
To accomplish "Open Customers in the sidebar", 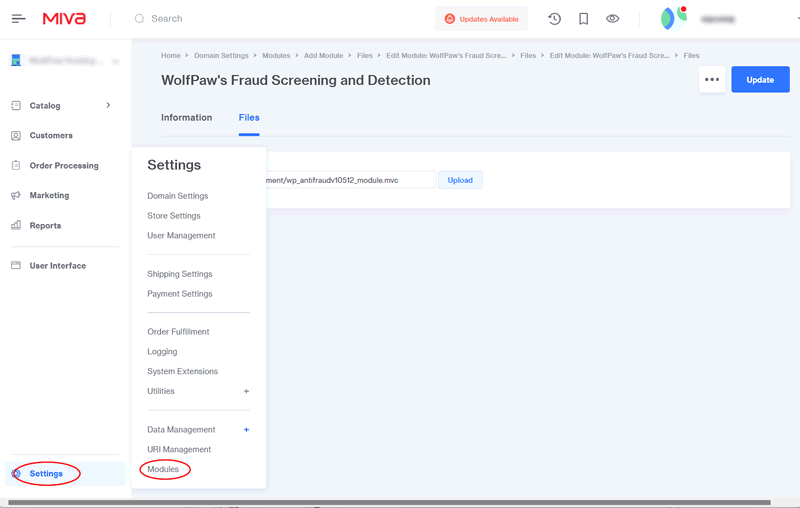I will pyautogui.click(x=51, y=136).
